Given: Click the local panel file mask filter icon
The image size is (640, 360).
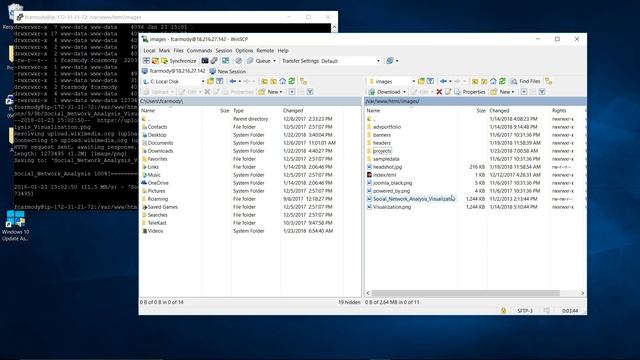Looking at the screenshot, I should click(x=310, y=92).
